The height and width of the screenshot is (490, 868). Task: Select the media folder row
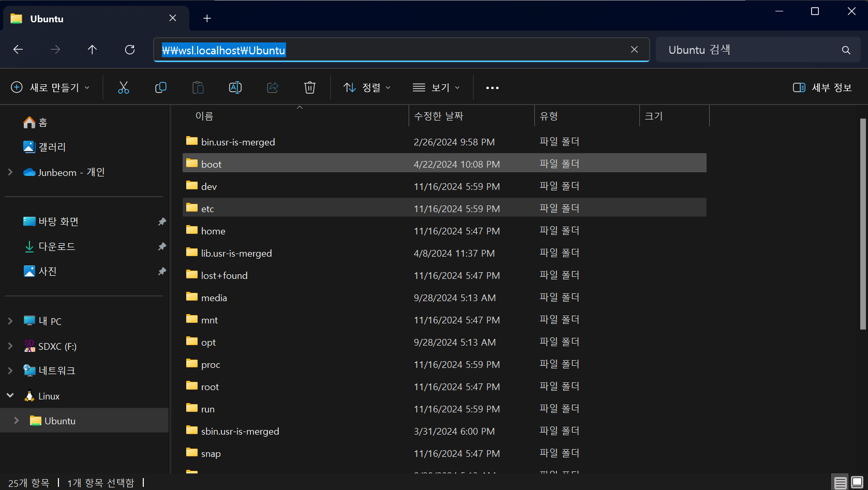click(444, 298)
